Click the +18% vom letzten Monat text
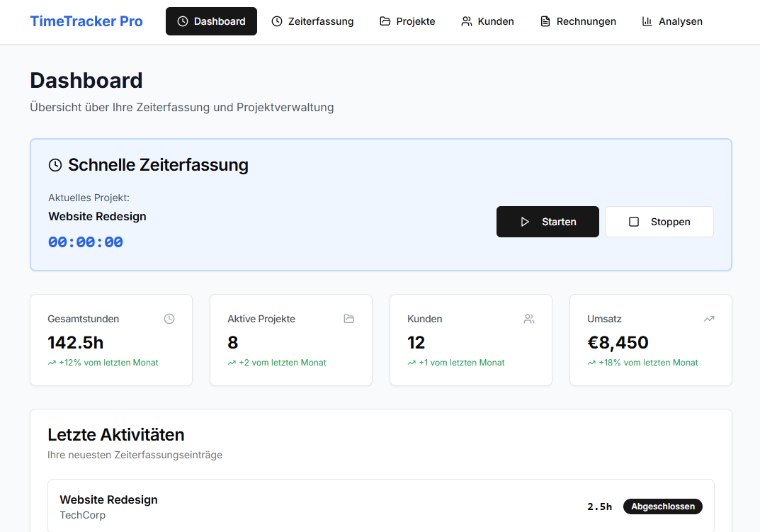Viewport: 760px width, 532px height. (x=649, y=363)
